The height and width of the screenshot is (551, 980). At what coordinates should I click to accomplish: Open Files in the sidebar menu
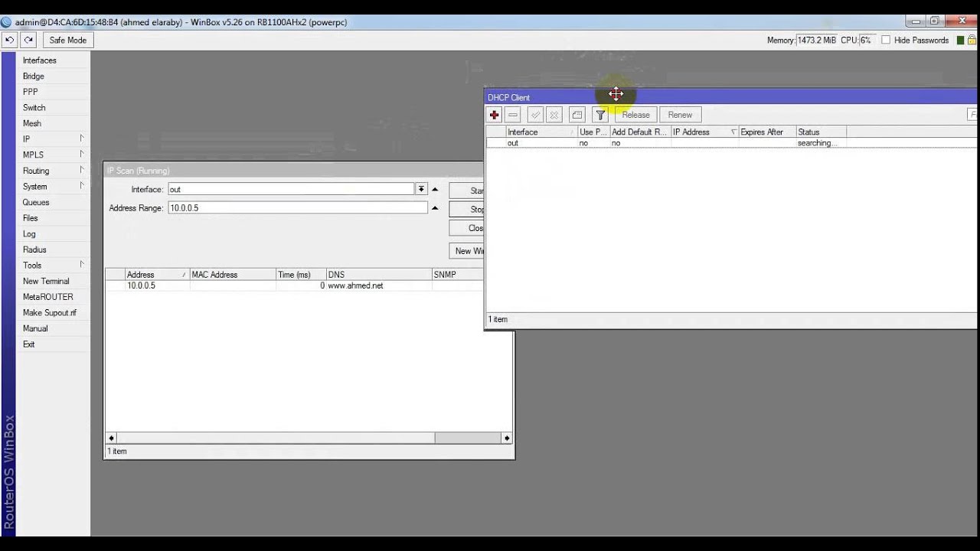coord(54,218)
